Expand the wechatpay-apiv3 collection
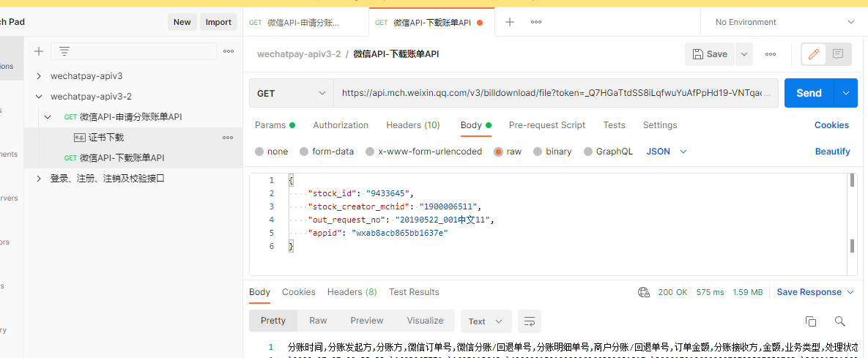This screenshot has height=358, width=868. pos(39,76)
